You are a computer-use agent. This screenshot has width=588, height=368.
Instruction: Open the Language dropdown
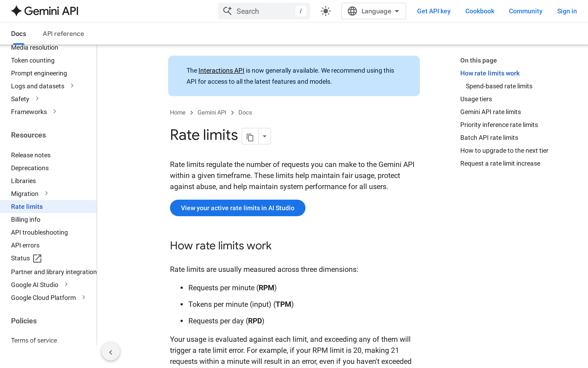[x=373, y=11]
